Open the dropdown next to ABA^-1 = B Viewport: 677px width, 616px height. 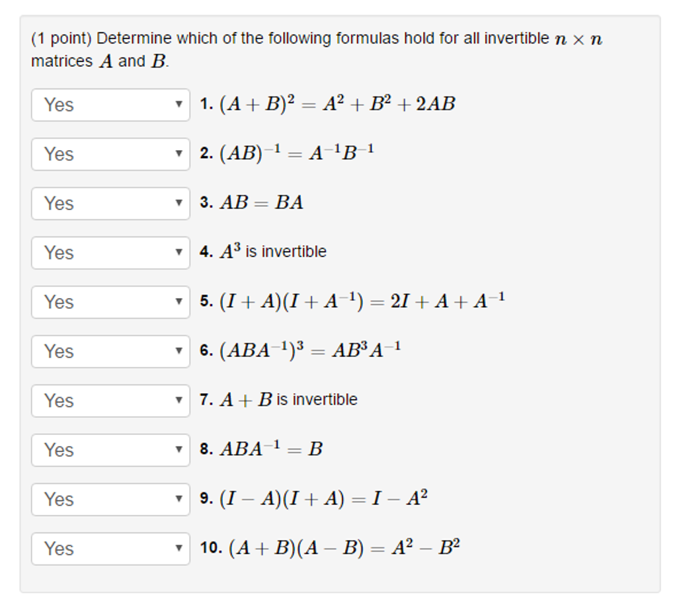pyautogui.click(x=110, y=450)
